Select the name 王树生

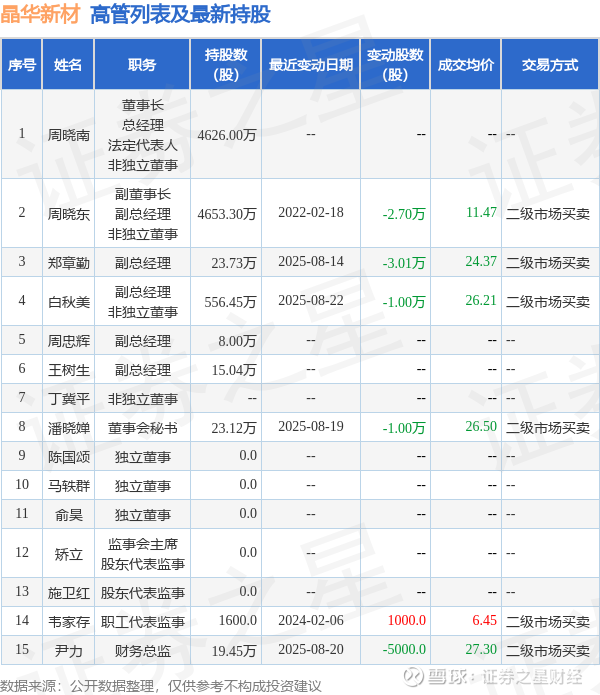(x=69, y=370)
